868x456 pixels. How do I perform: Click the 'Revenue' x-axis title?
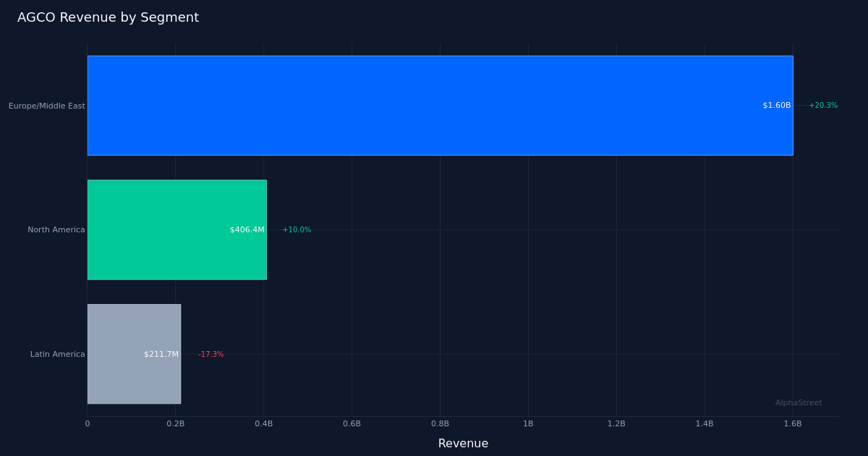pos(463,444)
